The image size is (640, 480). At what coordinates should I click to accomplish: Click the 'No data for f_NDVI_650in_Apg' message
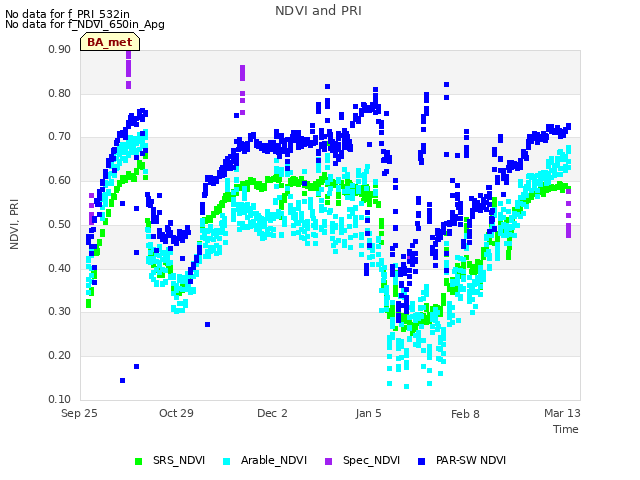point(85,24)
